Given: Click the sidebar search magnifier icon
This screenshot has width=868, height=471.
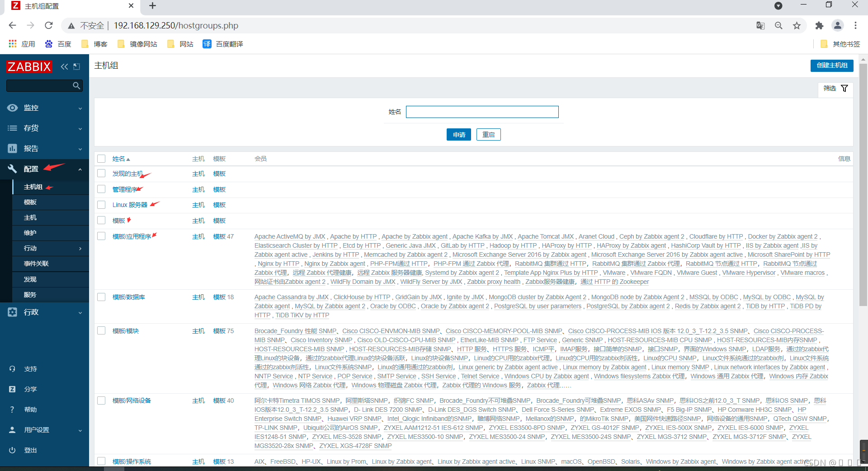Looking at the screenshot, I should click(x=76, y=85).
